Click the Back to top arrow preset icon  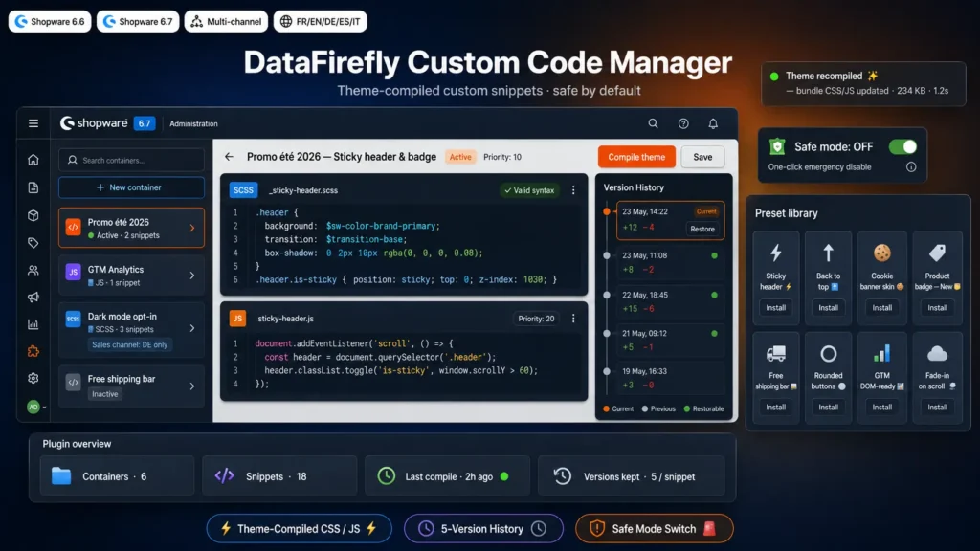tap(828, 253)
